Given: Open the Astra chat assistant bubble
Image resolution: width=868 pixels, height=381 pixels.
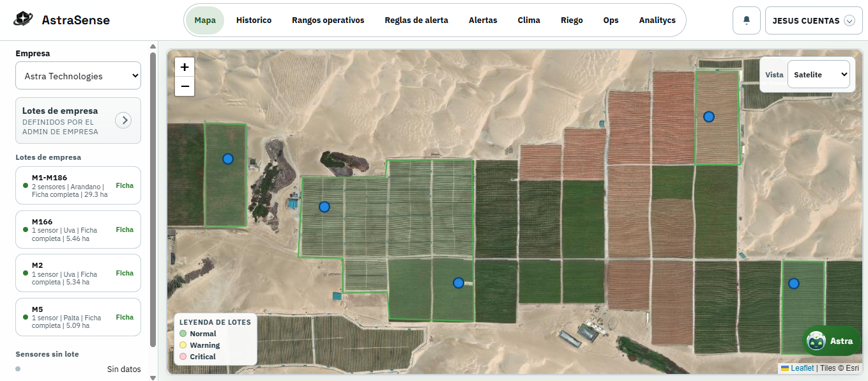Looking at the screenshot, I should coord(830,340).
